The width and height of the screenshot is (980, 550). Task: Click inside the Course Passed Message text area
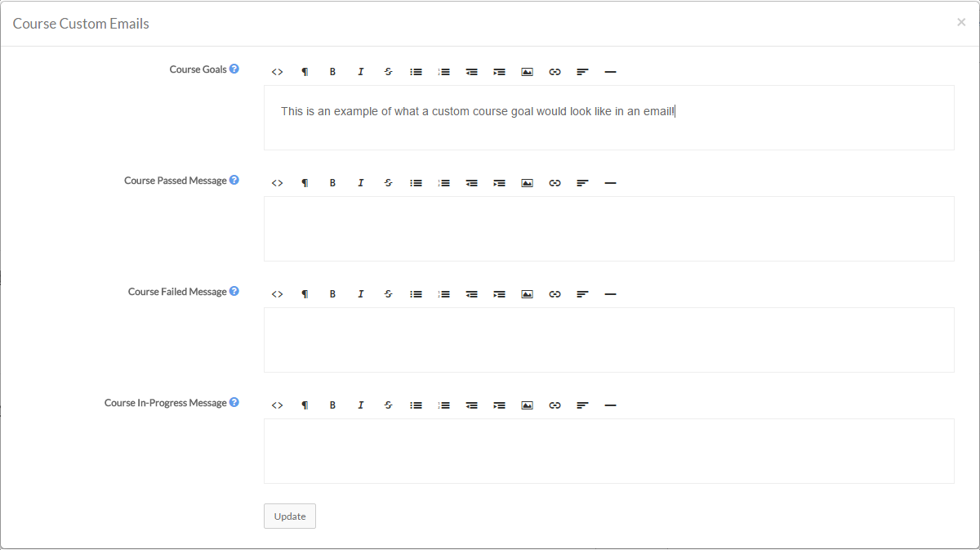point(608,229)
